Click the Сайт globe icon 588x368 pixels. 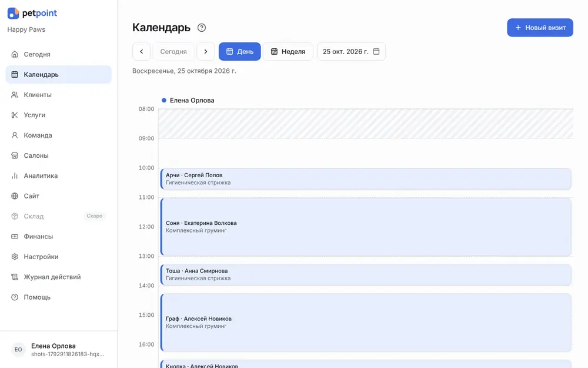tap(15, 196)
